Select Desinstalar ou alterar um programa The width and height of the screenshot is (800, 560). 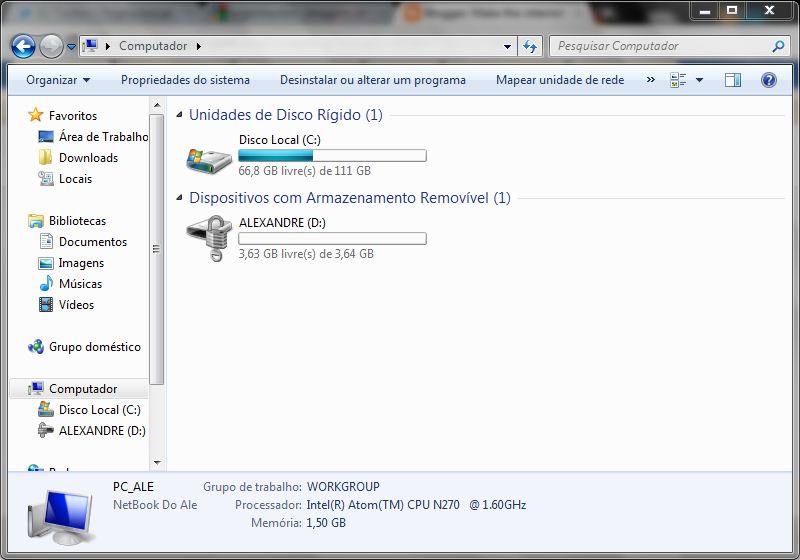tap(372, 80)
